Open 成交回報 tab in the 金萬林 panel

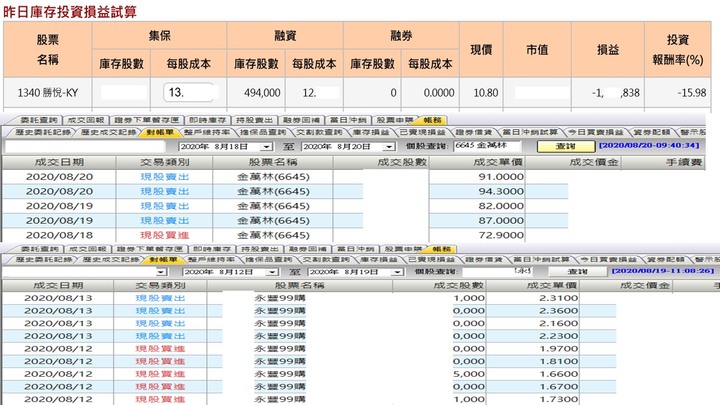pyautogui.click(x=86, y=120)
